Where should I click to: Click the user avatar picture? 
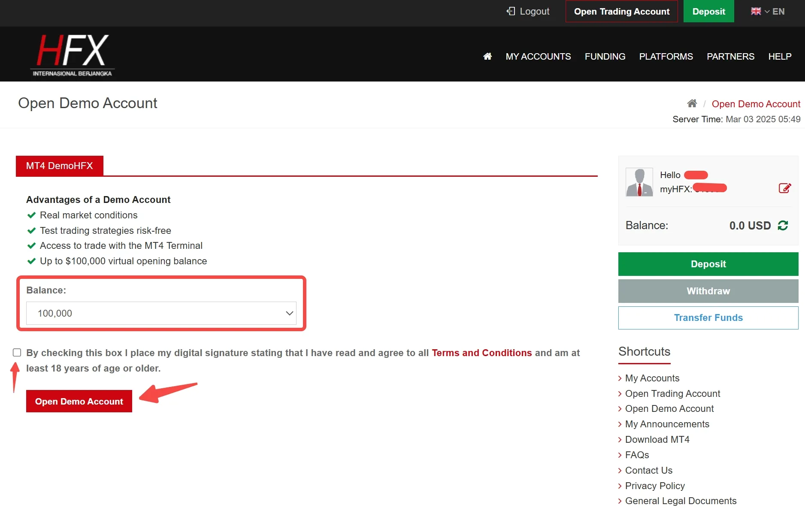coord(639,182)
